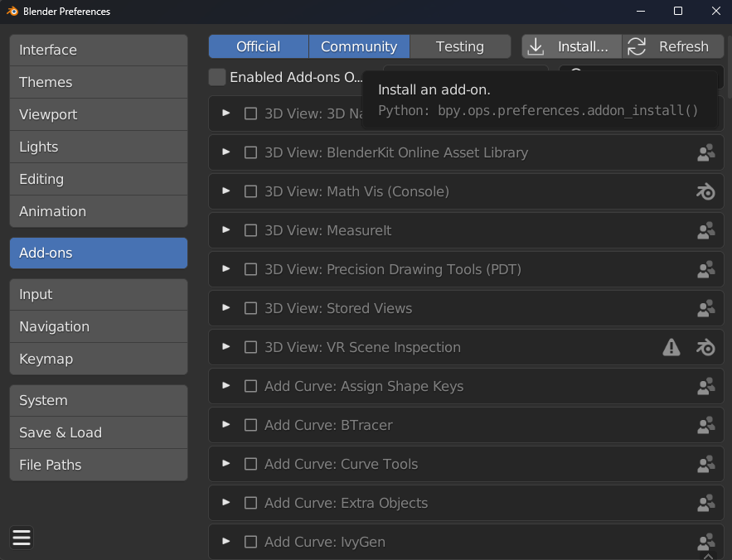The height and width of the screenshot is (560, 732).
Task: Click the download icon on the Install button
Action: 536,46
